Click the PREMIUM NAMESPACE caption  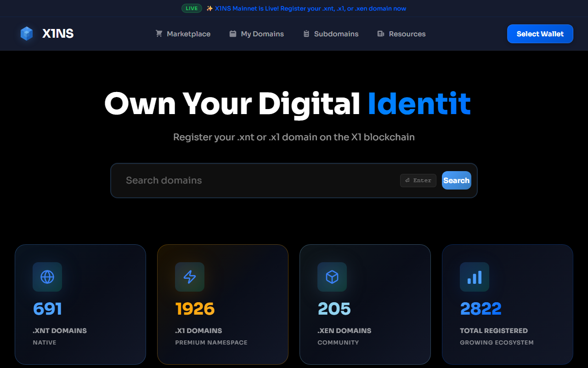pos(211,342)
